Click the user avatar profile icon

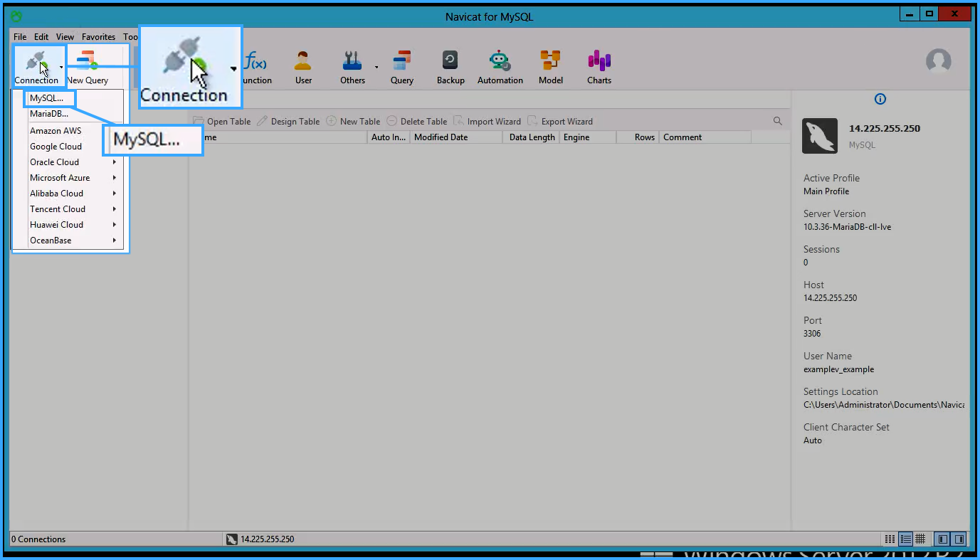tap(938, 62)
